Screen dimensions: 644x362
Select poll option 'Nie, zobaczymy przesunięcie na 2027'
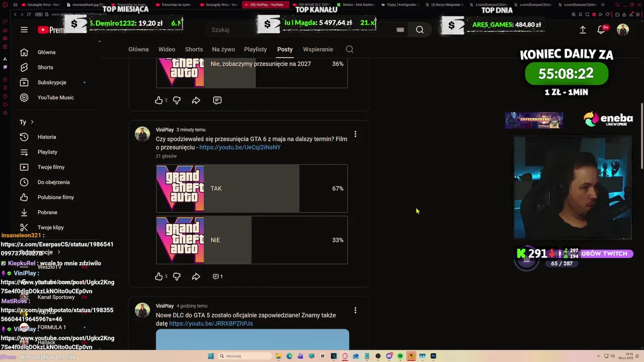click(252, 73)
